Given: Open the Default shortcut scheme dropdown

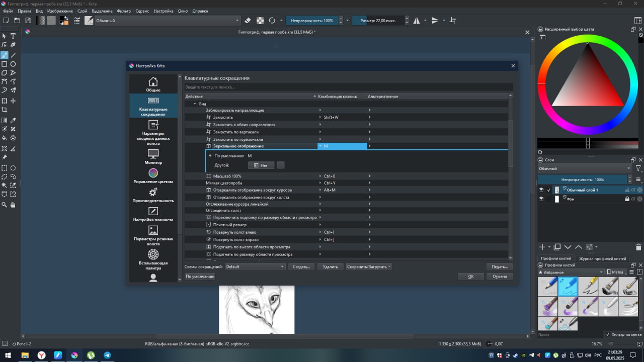Looking at the screenshot, I should click(x=255, y=266).
